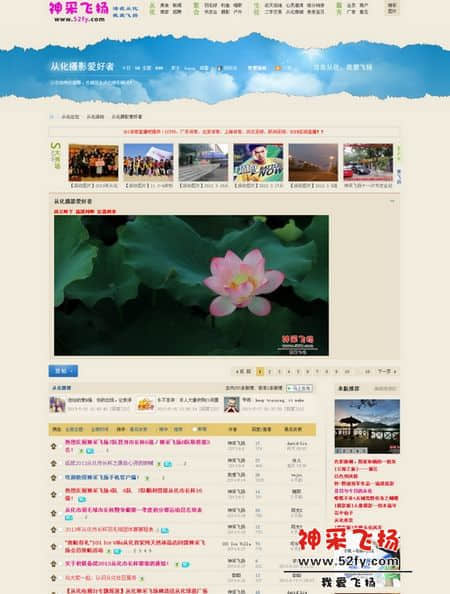Collapse the 从化摄影爱好者 forum panel
This screenshot has height=594, width=450.
coord(392,201)
